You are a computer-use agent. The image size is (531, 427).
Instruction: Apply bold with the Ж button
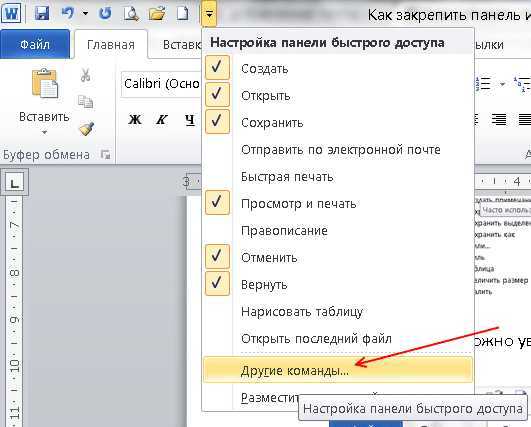135,120
